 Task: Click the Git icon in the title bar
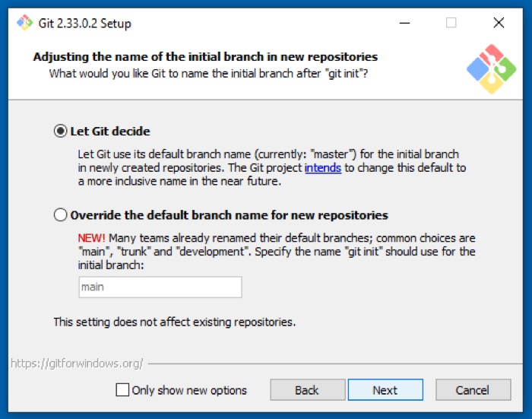(25, 23)
